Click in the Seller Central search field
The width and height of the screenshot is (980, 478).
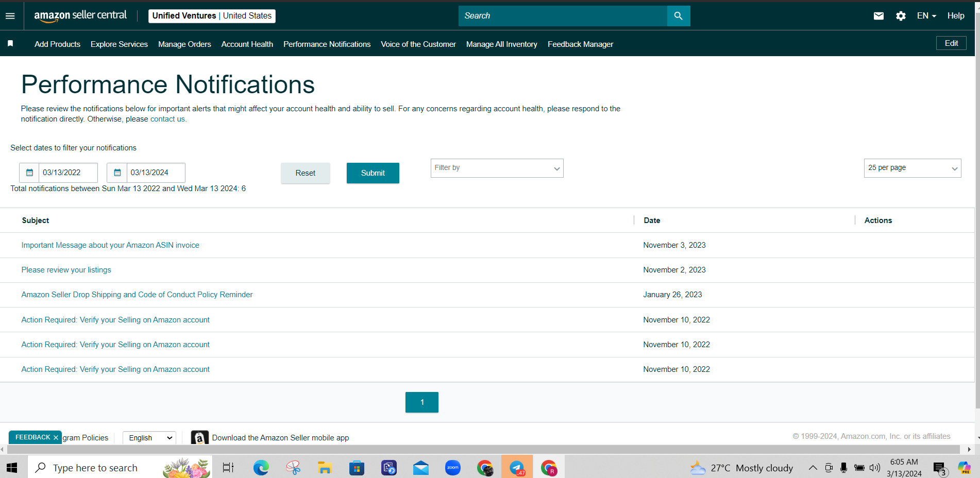point(563,16)
